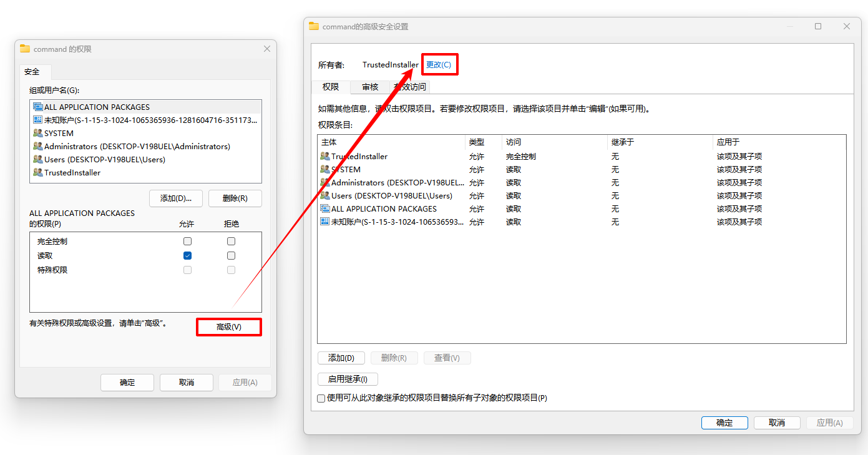Click 取消 in the advanced security dialog
This screenshot has width=868, height=455.
point(777,423)
